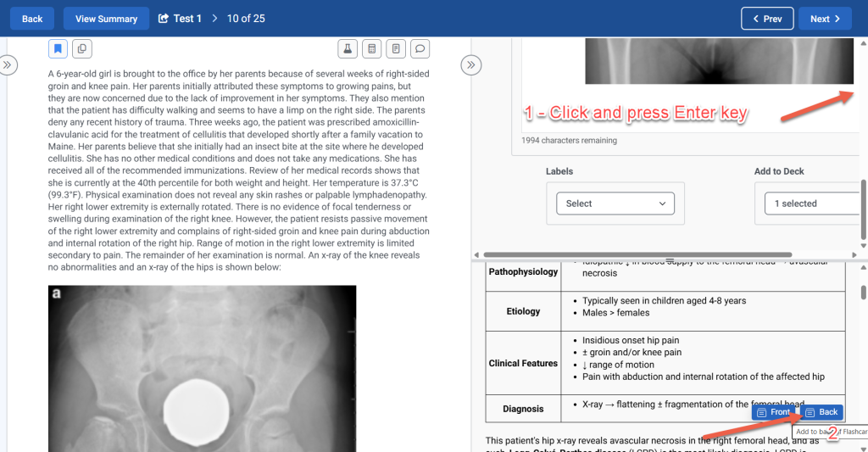Click the share icon beside Test 1
The width and height of the screenshot is (868, 452).
pos(164,19)
